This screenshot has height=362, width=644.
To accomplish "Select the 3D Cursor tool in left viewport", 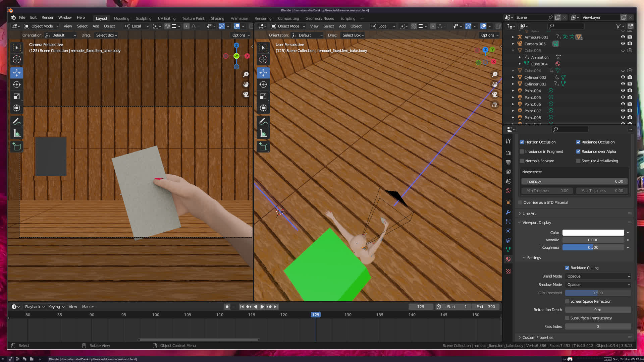I will 17,60.
